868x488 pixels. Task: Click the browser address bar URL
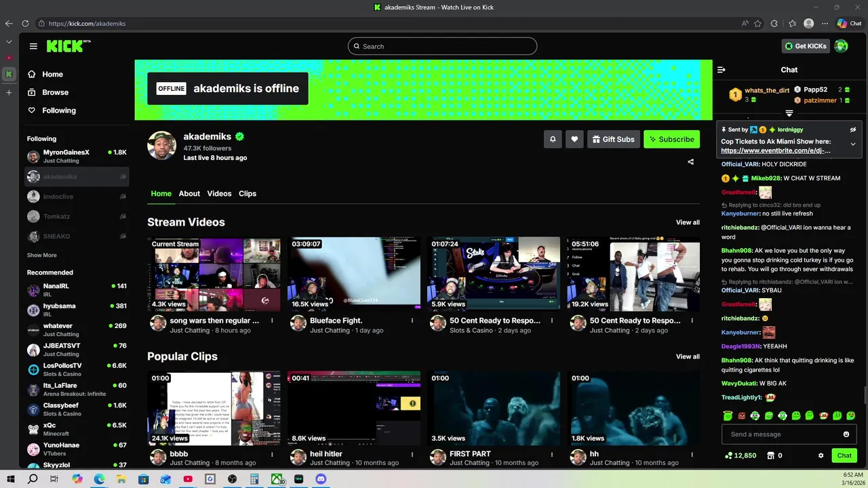point(87,24)
